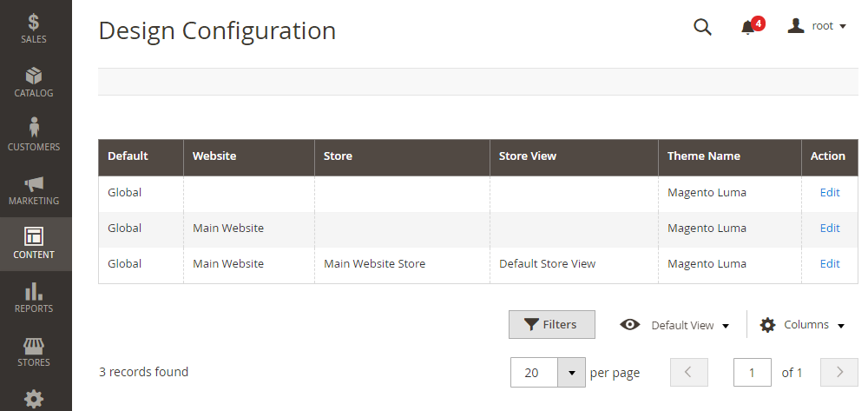Open the Filters panel

pyautogui.click(x=551, y=325)
